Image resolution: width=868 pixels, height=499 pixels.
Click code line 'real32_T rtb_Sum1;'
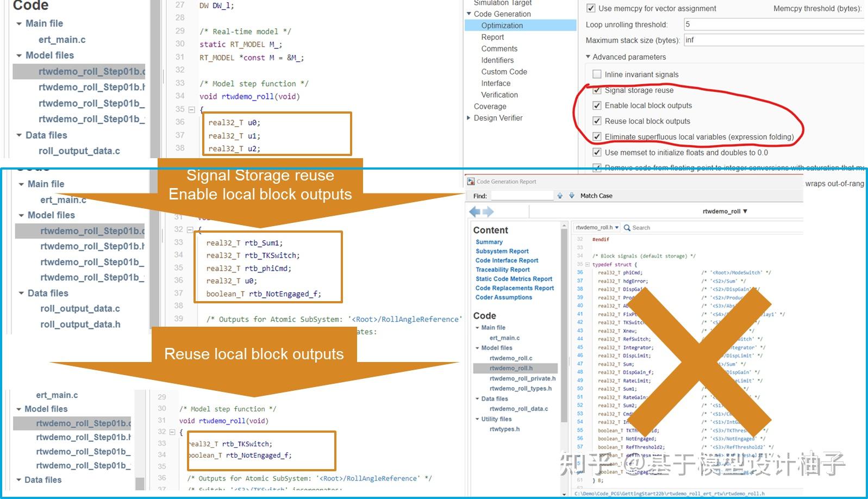245,243
